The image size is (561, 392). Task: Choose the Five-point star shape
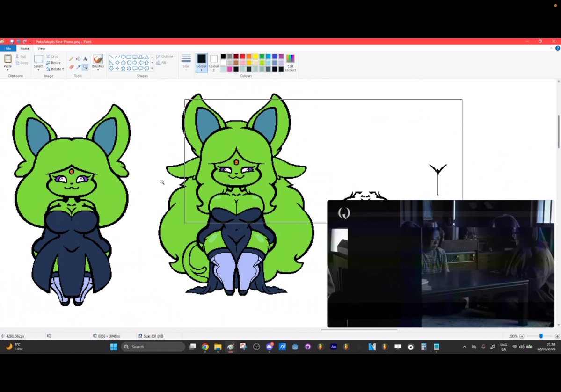click(x=123, y=68)
